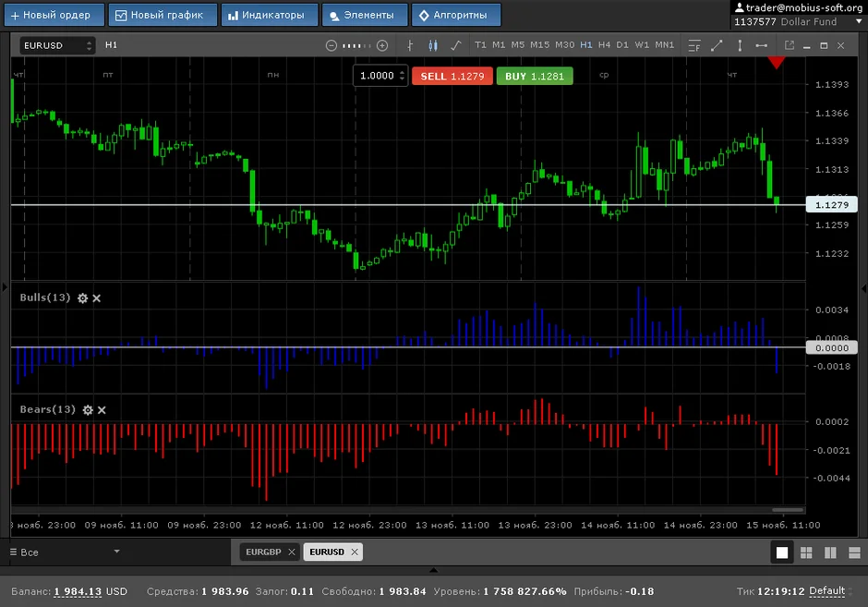Click the 0.0000 Bulls level label

click(x=831, y=347)
